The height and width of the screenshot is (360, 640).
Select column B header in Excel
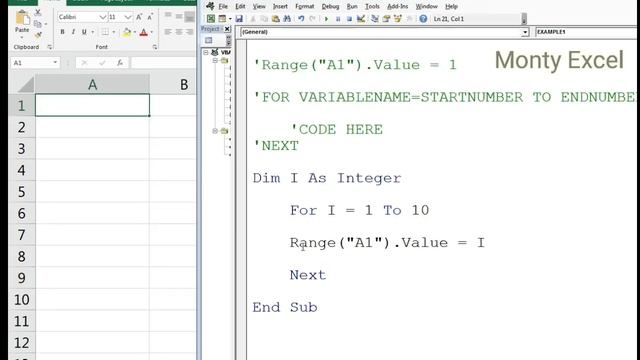[173, 84]
